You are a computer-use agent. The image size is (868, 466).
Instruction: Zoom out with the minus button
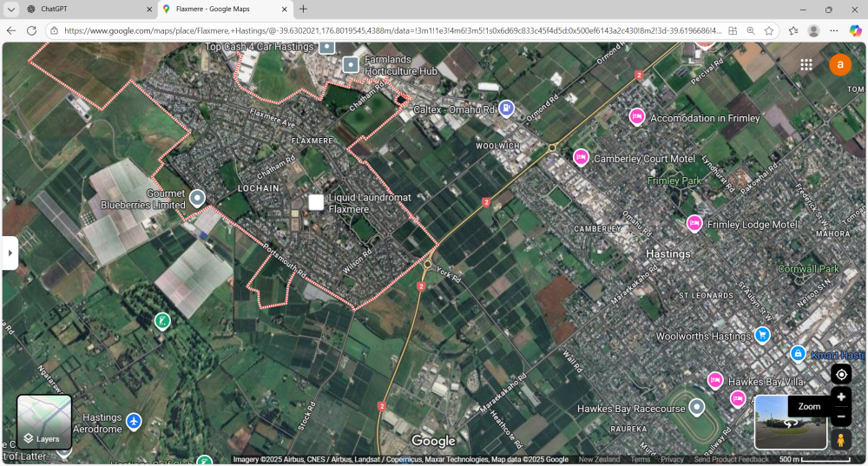[x=841, y=417]
